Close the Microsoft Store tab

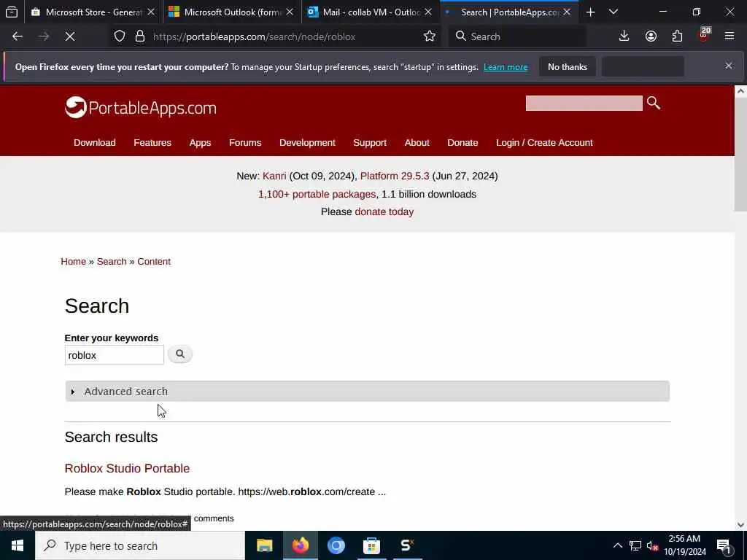coord(151,12)
